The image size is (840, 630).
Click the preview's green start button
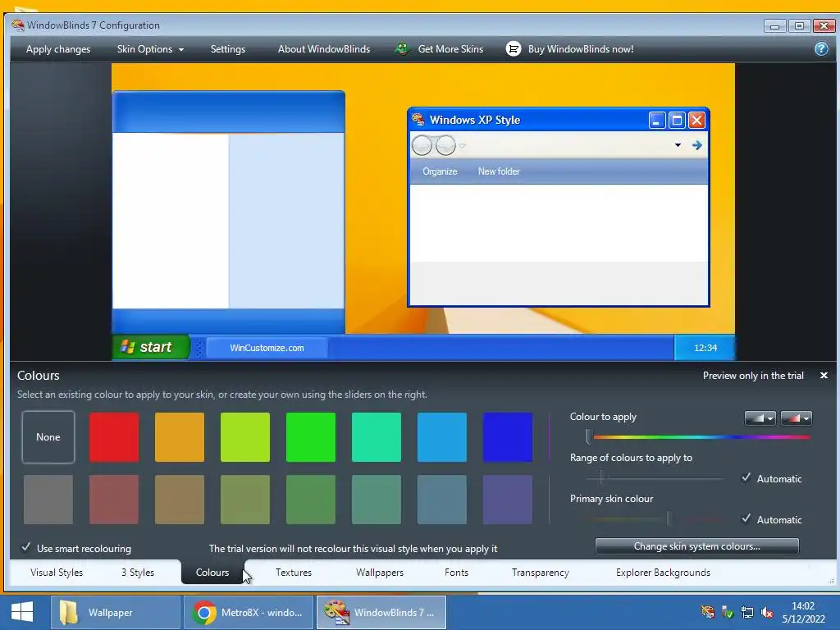pyautogui.click(x=151, y=347)
